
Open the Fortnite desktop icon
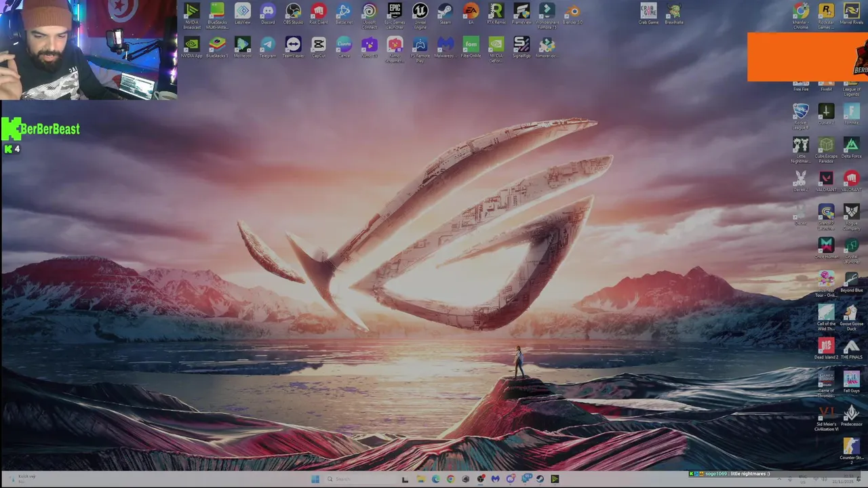coord(852,114)
